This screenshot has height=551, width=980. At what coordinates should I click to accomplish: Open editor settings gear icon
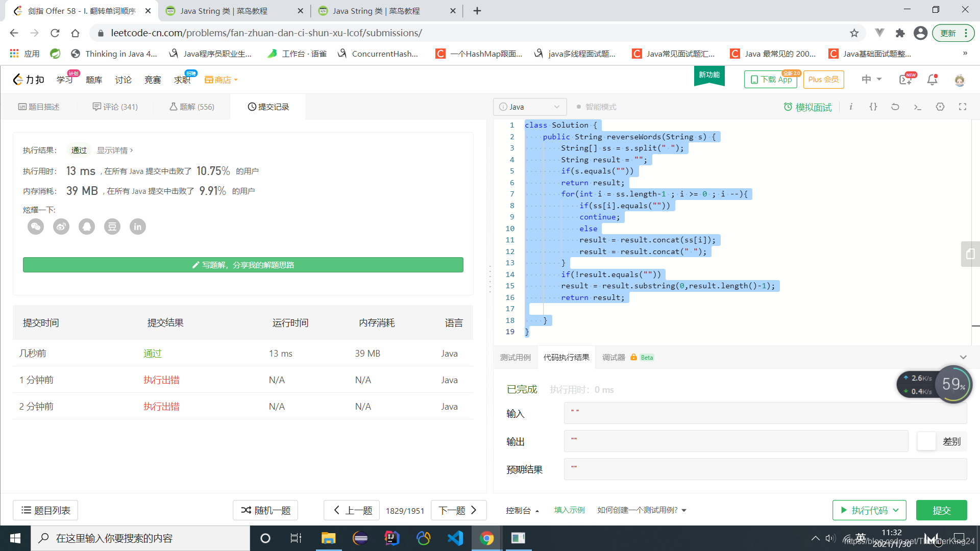pyautogui.click(x=940, y=107)
